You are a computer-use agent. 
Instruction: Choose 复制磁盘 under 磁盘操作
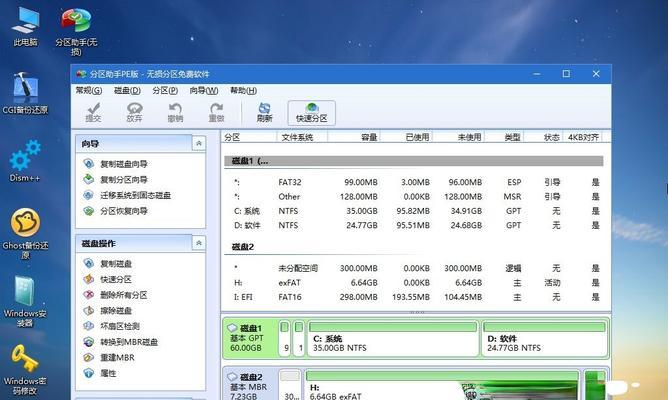coord(116,264)
